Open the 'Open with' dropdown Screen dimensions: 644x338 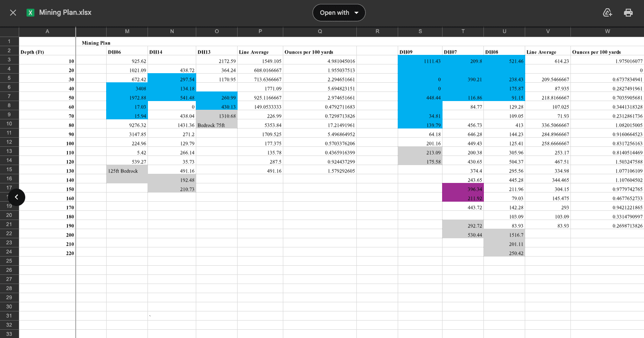tap(339, 13)
